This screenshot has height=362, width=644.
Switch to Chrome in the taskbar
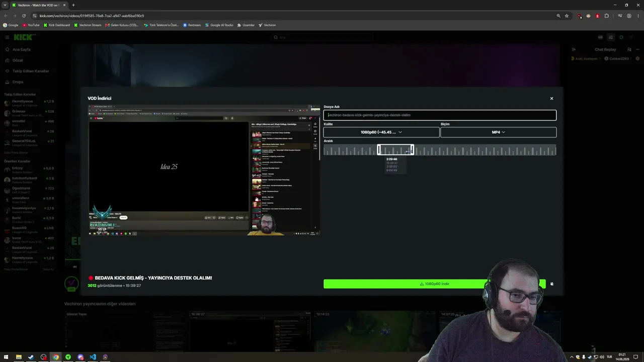56,357
